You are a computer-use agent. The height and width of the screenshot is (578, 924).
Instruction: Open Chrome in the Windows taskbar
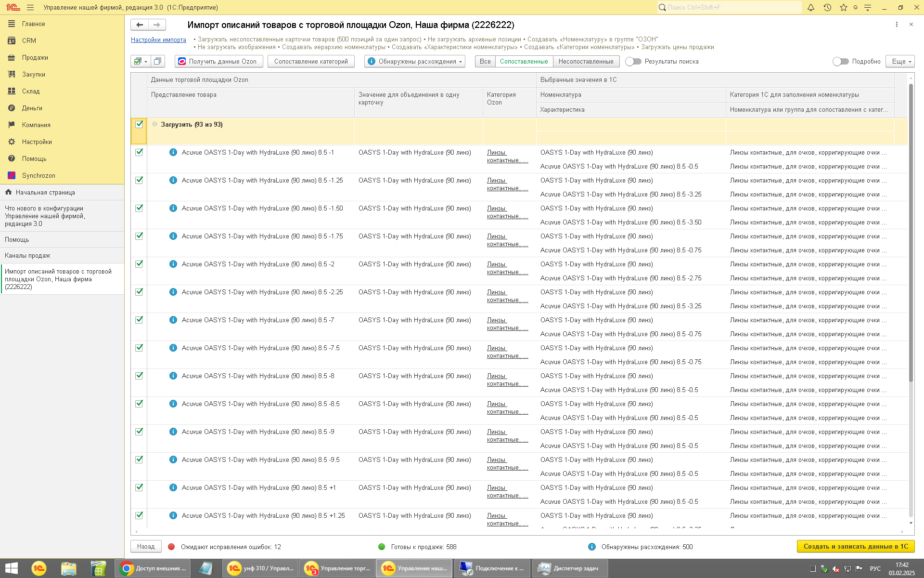pyautogui.click(x=153, y=568)
